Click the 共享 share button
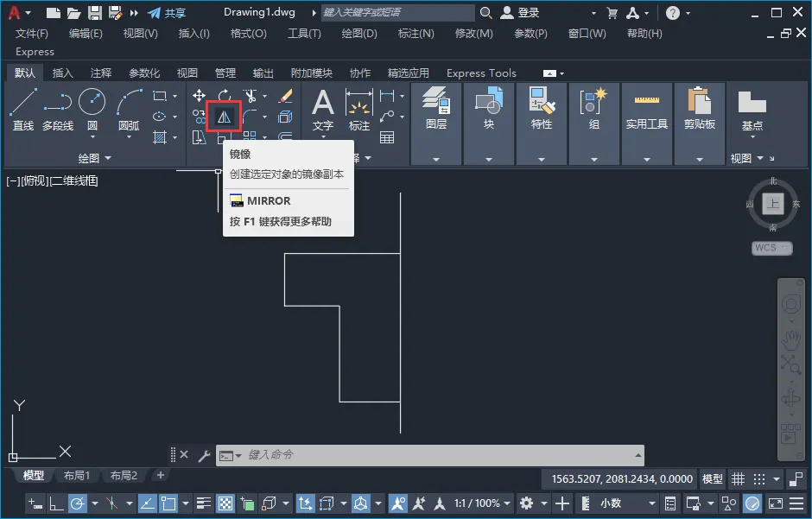Image resolution: width=812 pixels, height=519 pixels. (168, 13)
